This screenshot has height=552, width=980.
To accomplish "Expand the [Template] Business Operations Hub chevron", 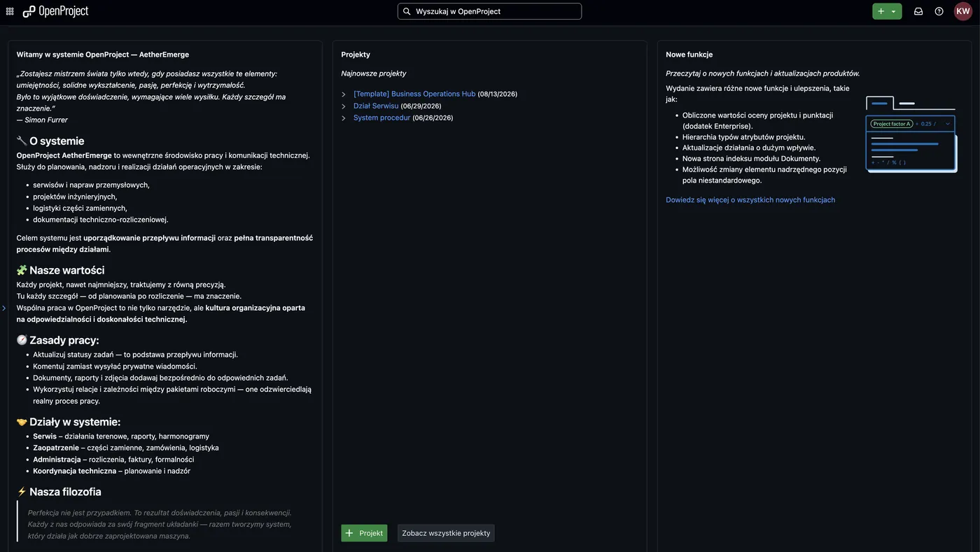I will click(344, 94).
